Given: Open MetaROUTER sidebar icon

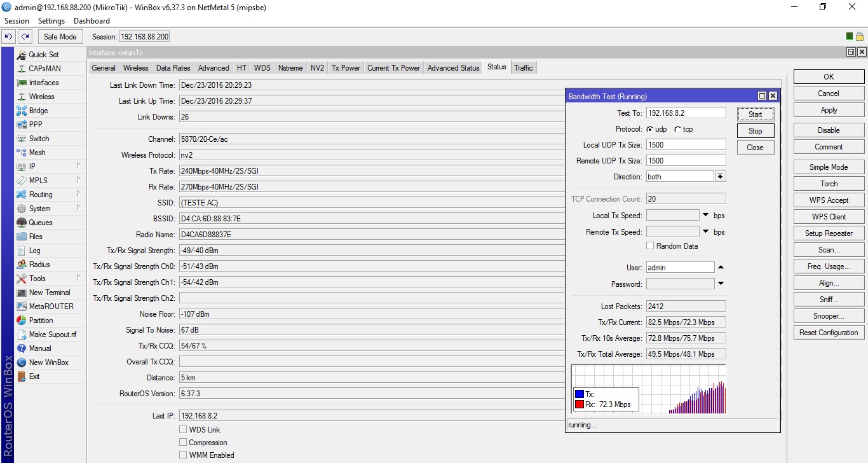Looking at the screenshot, I should [21, 307].
